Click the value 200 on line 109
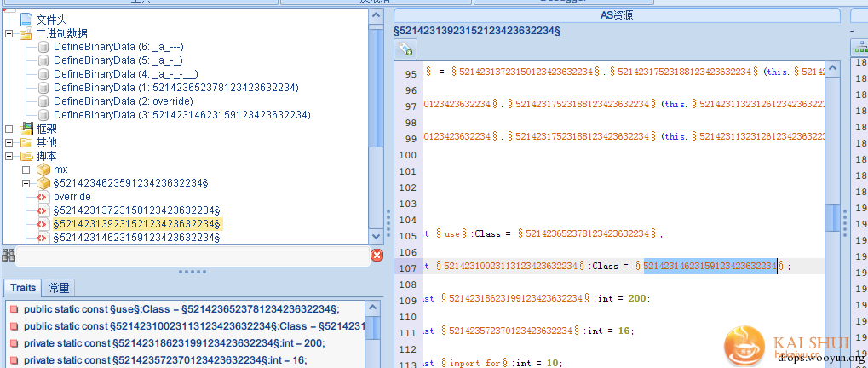The width and height of the screenshot is (868, 368). click(x=636, y=298)
